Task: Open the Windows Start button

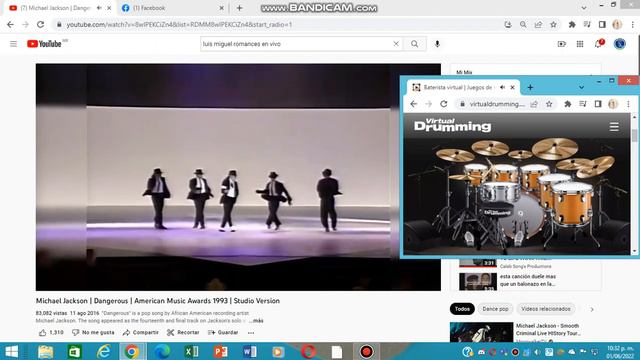Action: click(11, 351)
